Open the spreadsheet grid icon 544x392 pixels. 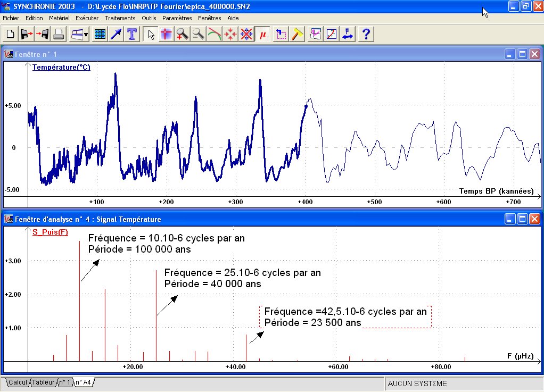pos(100,35)
